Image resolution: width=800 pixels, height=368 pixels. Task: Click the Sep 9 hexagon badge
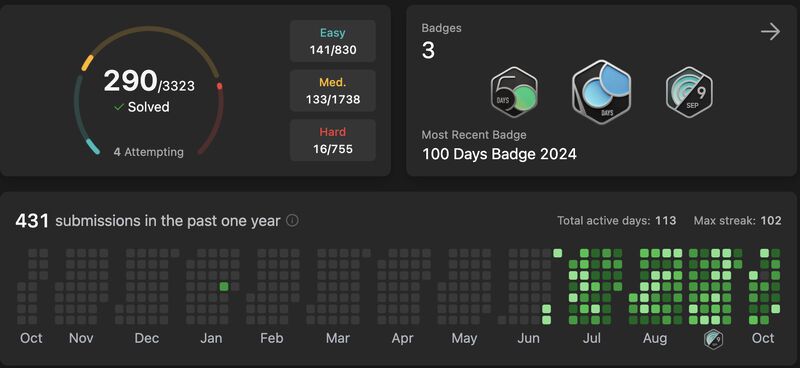pyautogui.click(x=689, y=92)
